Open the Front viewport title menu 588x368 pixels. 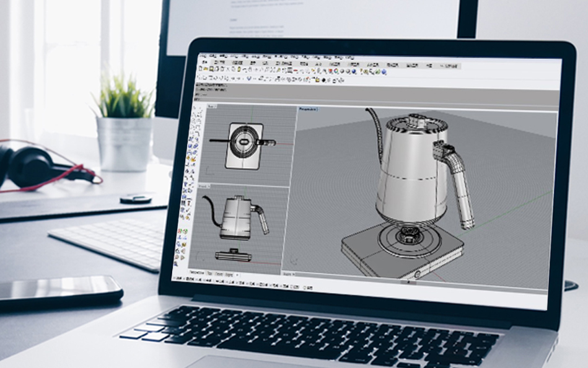(204, 185)
